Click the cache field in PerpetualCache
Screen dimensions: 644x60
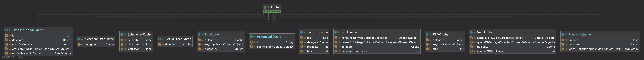pyautogui.click(x=261, y=47)
